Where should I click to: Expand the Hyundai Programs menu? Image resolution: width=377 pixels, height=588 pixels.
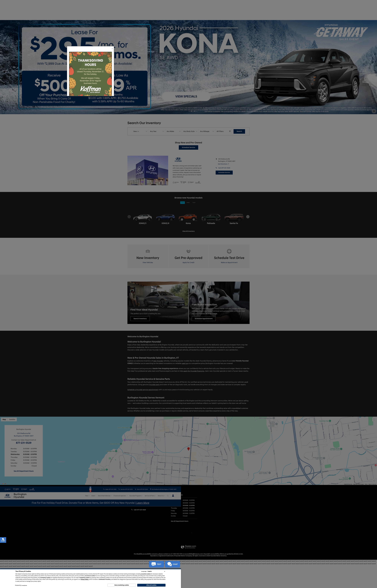point(136,496)
